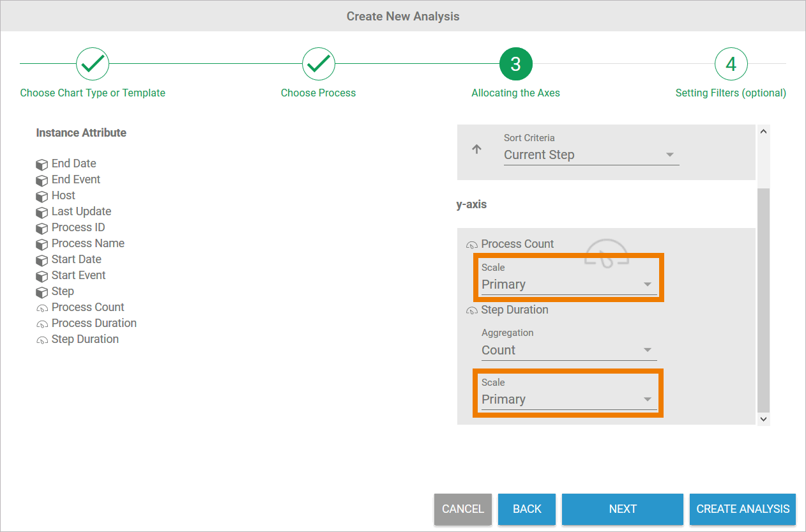Click the cube icon beside Start Event

(x=42, y=276)
